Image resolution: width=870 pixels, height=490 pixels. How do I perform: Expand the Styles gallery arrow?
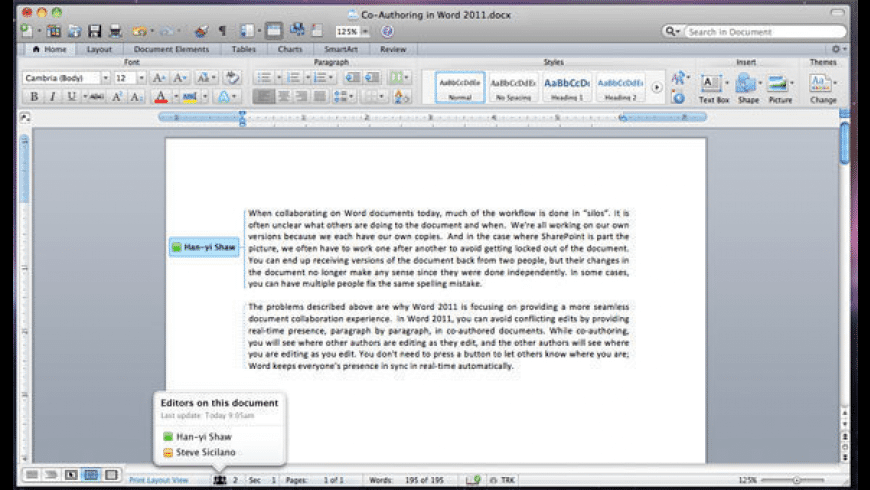pos(657,88)
